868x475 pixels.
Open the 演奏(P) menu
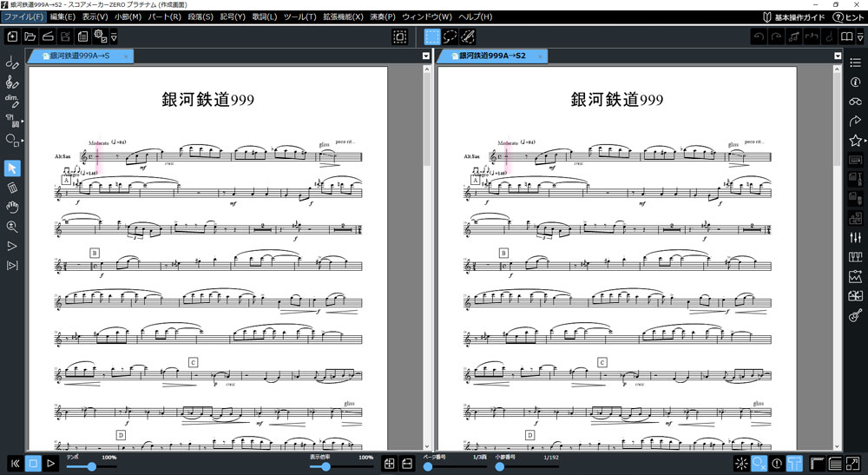[383, 16]
